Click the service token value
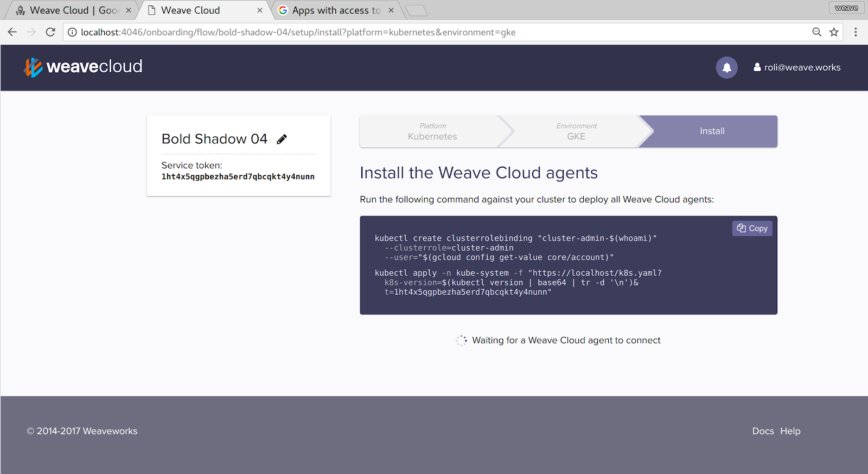Screen dimensions: 868x474 tap(238, 176)
